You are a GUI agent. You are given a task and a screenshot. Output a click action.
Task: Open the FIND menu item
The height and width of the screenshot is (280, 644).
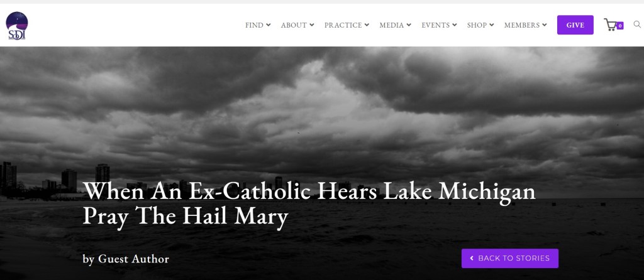[x=258, y=25]
